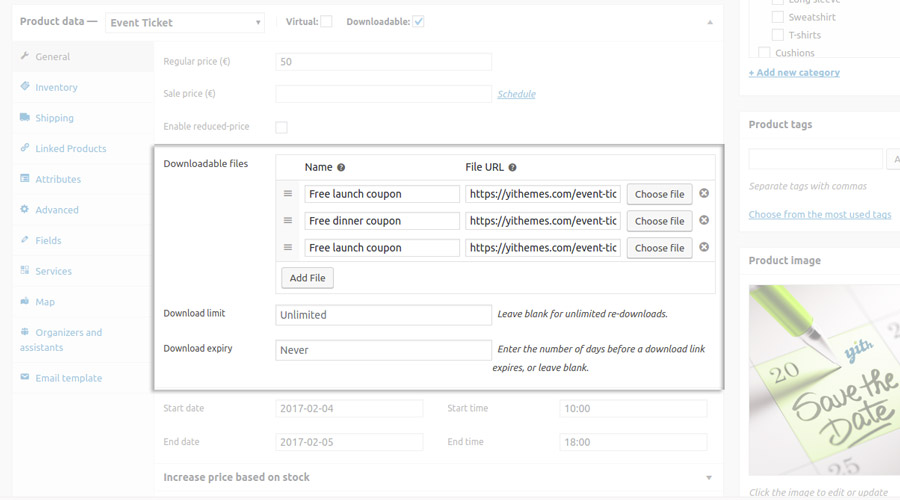Click the Advanced gear icon in sidebar
Screen dimensions: 900x500
pos(25,210)
